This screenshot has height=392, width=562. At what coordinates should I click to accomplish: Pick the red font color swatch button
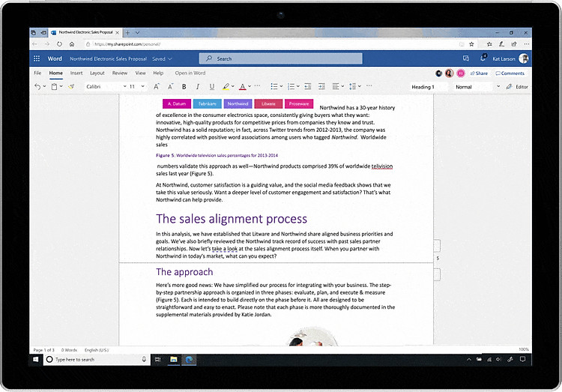(x=243, y=86)
